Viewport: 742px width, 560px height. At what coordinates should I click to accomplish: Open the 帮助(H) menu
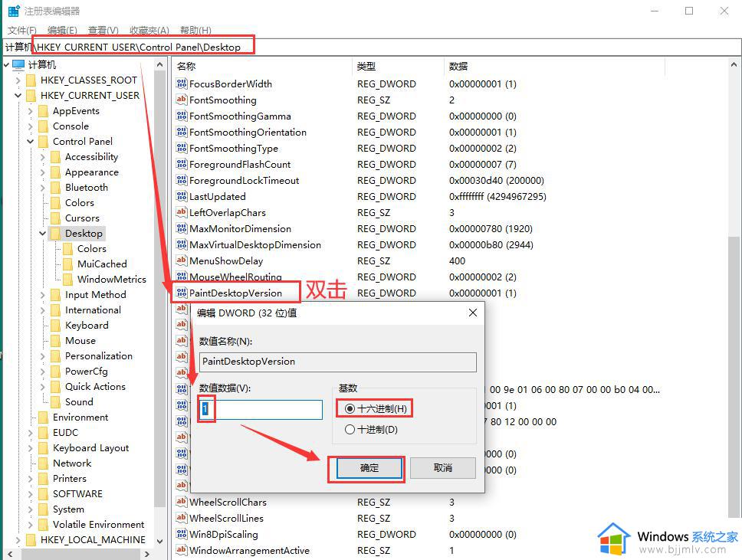click(x=195, y=31)
